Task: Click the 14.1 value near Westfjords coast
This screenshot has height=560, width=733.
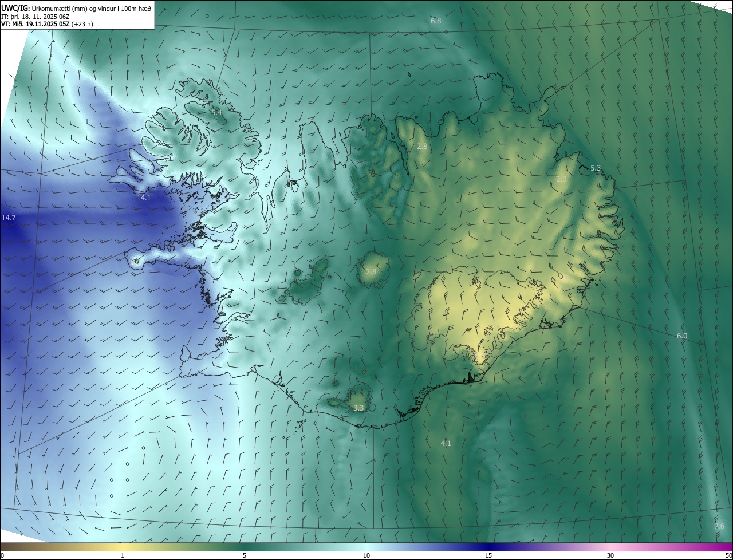Action: (x=144, y=198)
